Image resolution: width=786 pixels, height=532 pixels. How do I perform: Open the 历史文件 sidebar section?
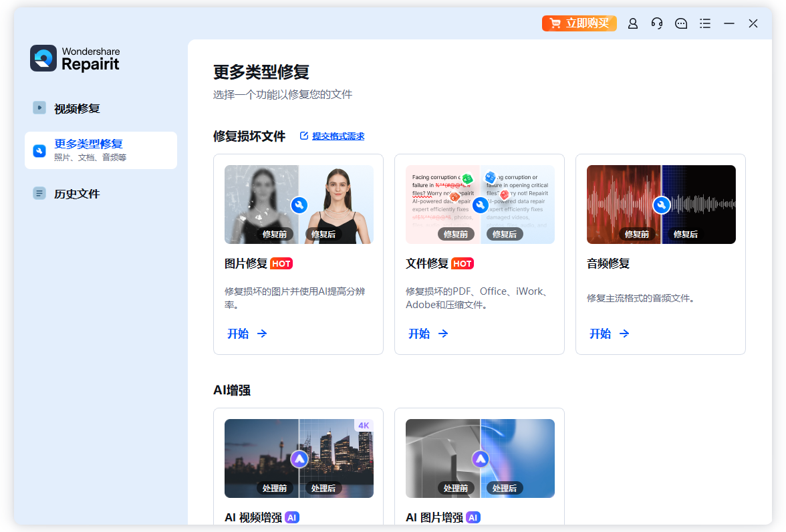[77, 194]
